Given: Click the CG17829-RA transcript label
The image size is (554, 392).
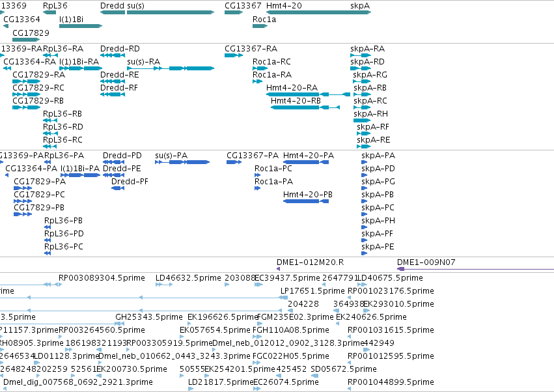Looking at the screenshot, I should (39, 75).
